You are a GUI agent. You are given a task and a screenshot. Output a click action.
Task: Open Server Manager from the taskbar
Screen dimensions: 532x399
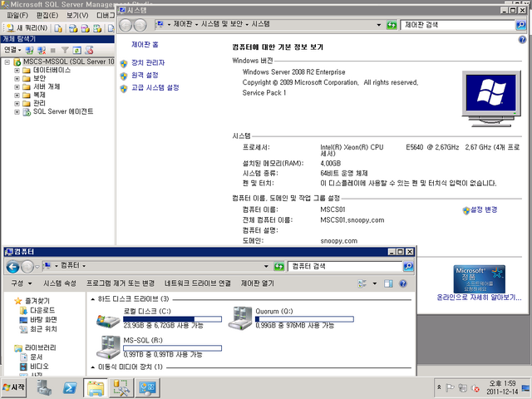coord(44,387)
